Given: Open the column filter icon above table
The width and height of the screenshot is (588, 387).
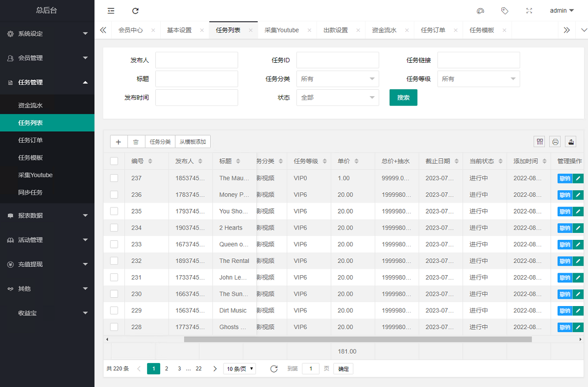Looking at the screenshot, I should pyautogui.click(x=539, y=142).
